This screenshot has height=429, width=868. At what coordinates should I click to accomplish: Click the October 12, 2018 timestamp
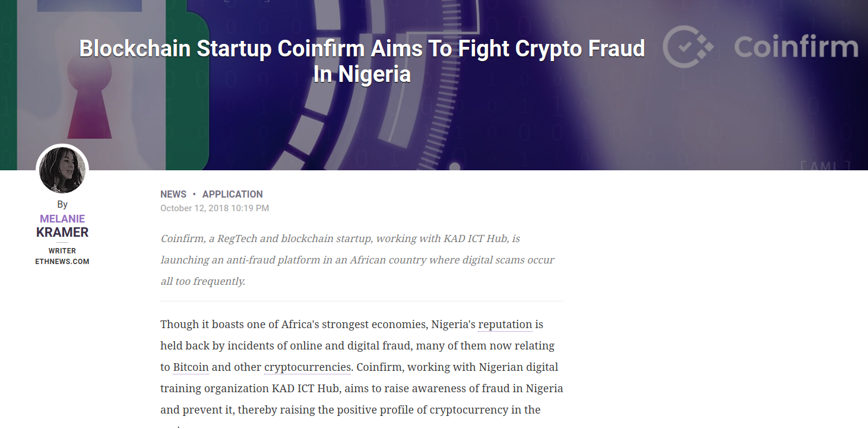[215, 208]
